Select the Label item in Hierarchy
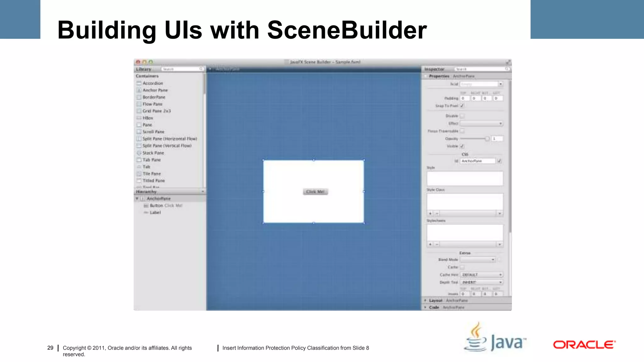 pyautogui.click(x=155, y=212)
